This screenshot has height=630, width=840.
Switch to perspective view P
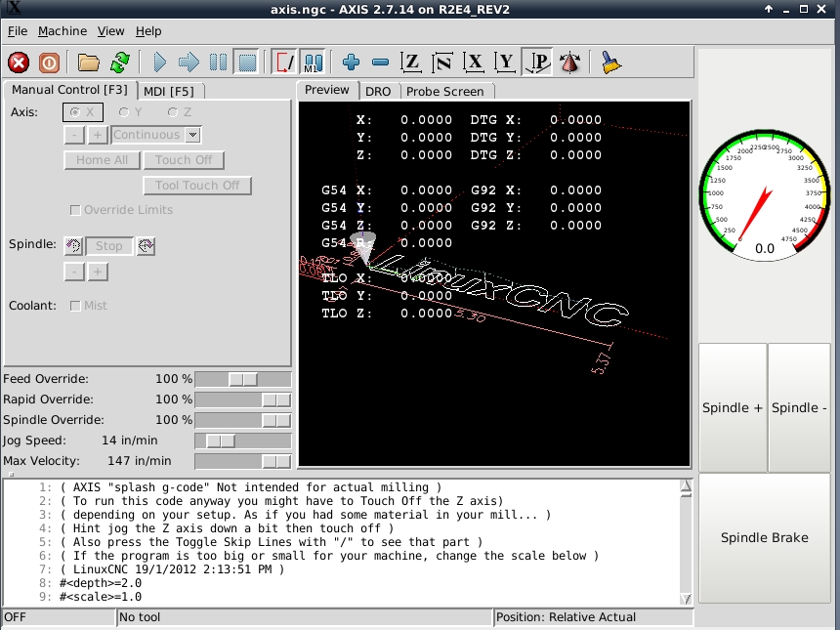[537, 63]
